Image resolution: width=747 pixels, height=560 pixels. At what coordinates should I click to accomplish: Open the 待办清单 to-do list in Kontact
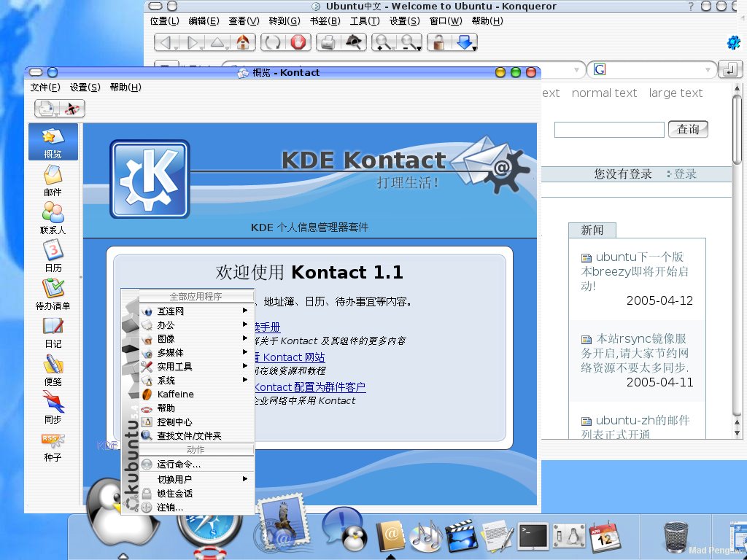[53, 294]
